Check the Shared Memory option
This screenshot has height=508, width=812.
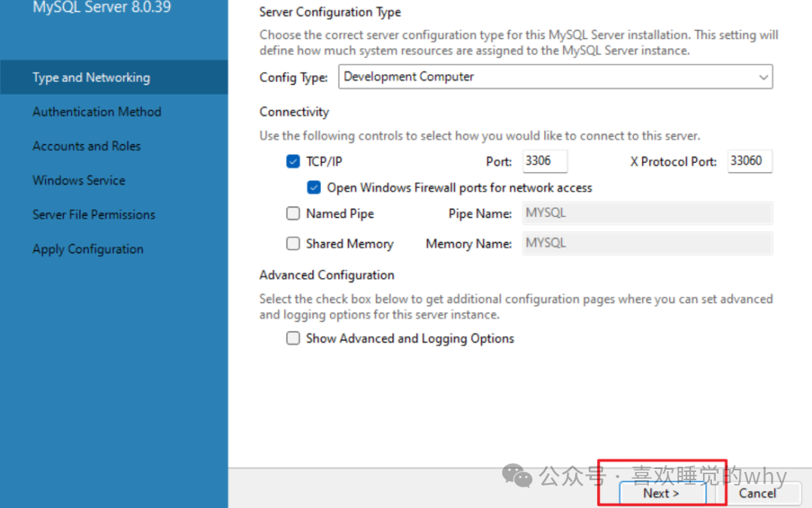click(x=292, y=243)
